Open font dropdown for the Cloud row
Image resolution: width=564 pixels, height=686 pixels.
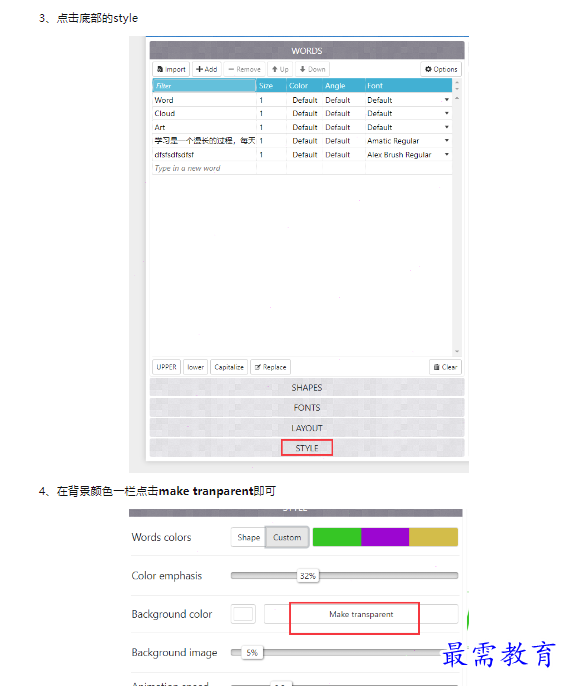point(447,113)
